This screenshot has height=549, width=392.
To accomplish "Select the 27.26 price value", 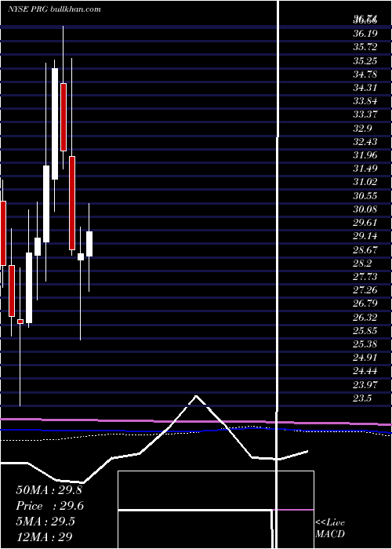I will click(365, 290).
